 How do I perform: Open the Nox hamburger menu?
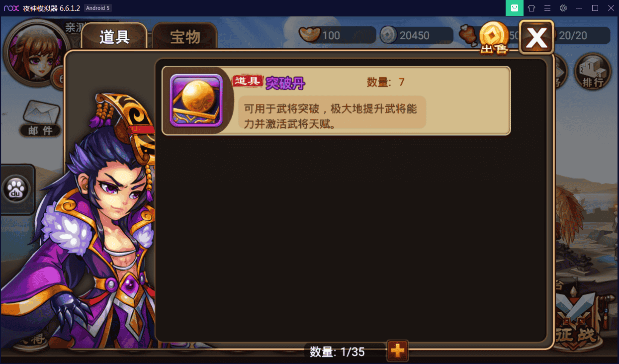click(547, 8)
